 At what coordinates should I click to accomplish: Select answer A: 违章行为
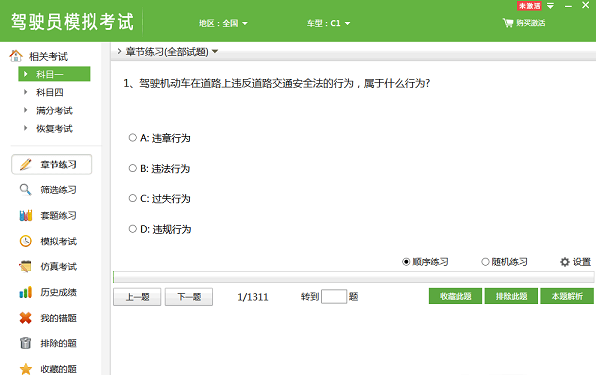point(132,138)
